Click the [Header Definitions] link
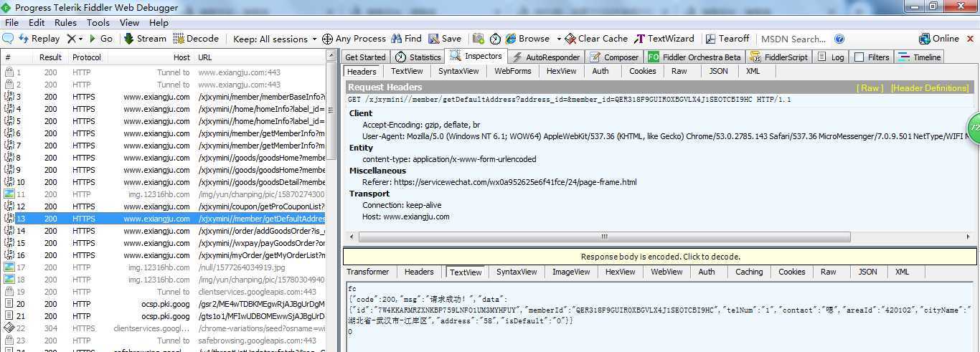This screenshot has height=352, width=980. (930, 88)
